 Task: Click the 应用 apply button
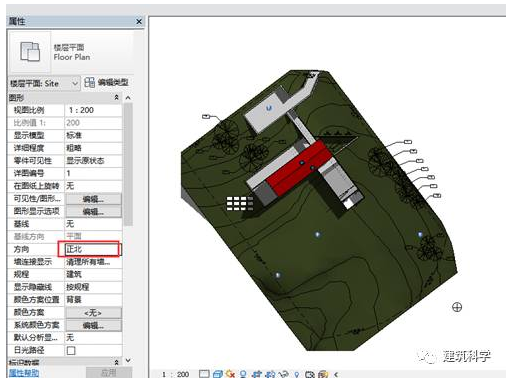click(109, 373)
